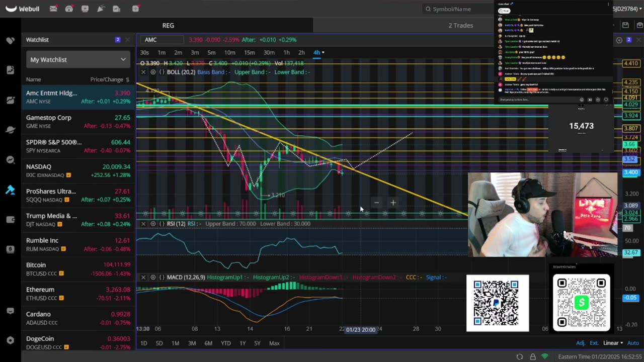Toggle RSI indicator visibility eye
The image size is (644, 362).
click(x=153, y=224)
